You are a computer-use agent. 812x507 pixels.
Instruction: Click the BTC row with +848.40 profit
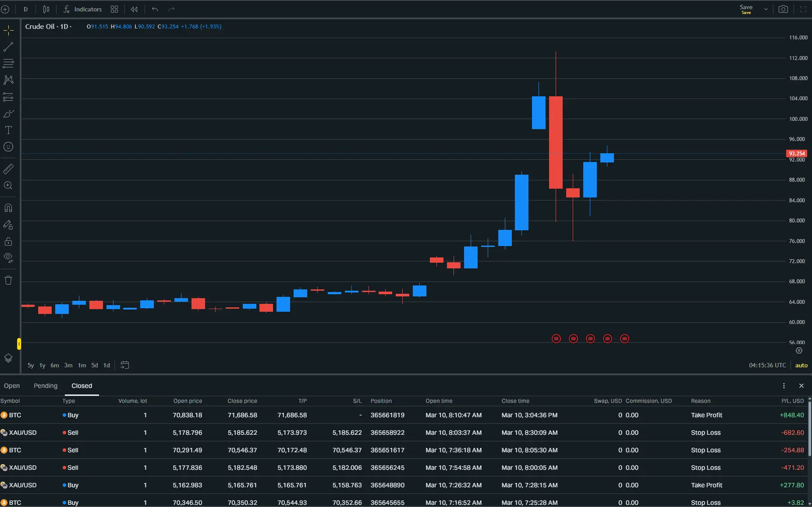[x=403, y=415]
